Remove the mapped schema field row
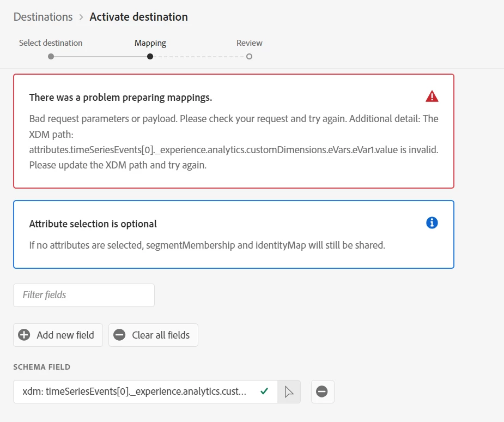Image resolution: width=504 pixels, height=422 pixels. (x=322, y=391)
